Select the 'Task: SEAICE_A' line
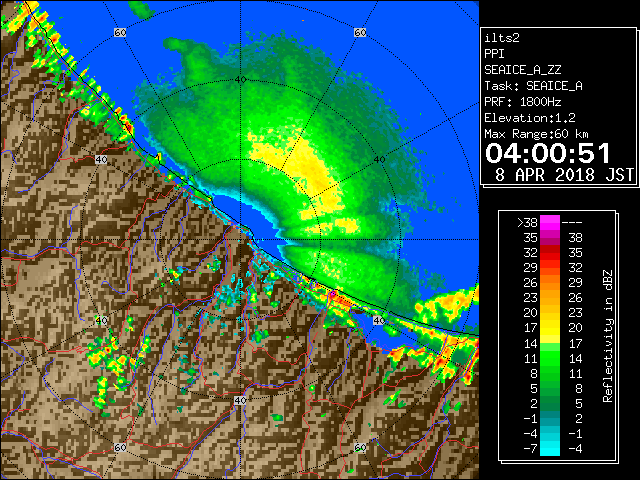This screenshot has height=480, width=640. point(533,86)
